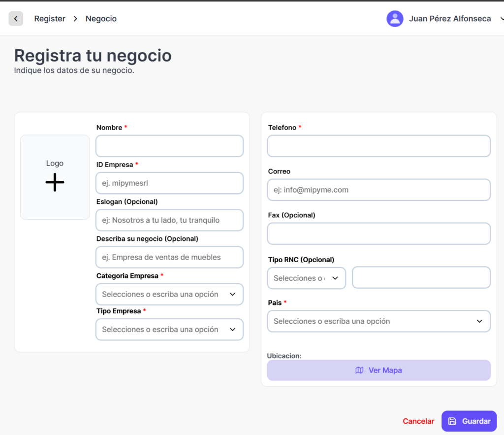Click the map icon in Ver Mapa
This screenshot has width=504, height=435.
tap(359, 370)
